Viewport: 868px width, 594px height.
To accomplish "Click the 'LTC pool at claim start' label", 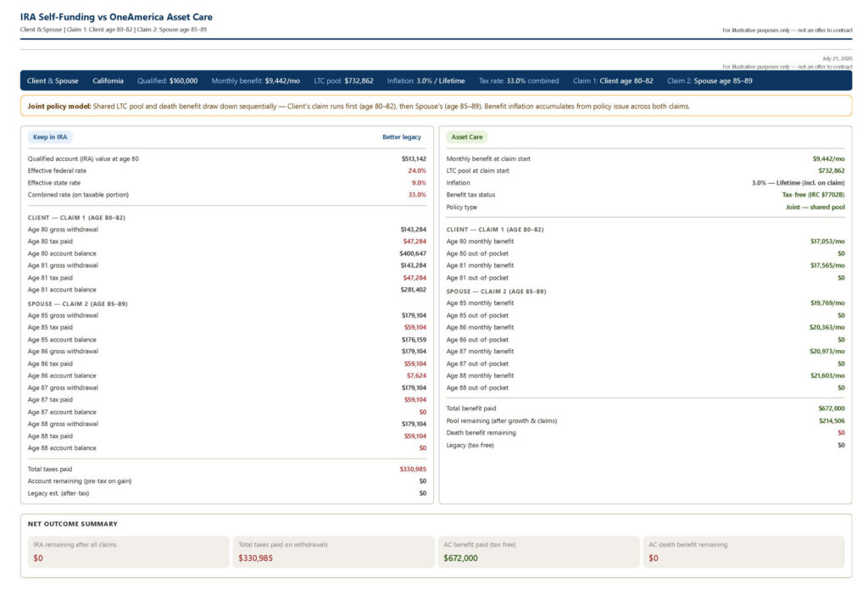I will pos(478,171).
